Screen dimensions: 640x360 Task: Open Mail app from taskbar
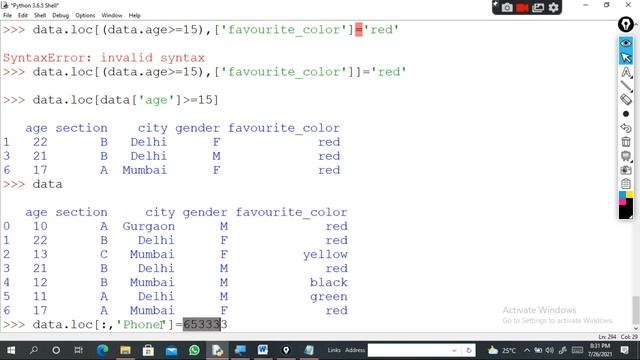(171, 350)
